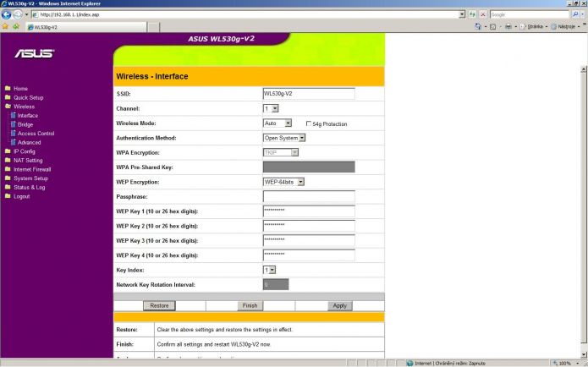This screenshot has width=588, height=367.
Task: Open a new blank browser tab
Action: point(153,27)
